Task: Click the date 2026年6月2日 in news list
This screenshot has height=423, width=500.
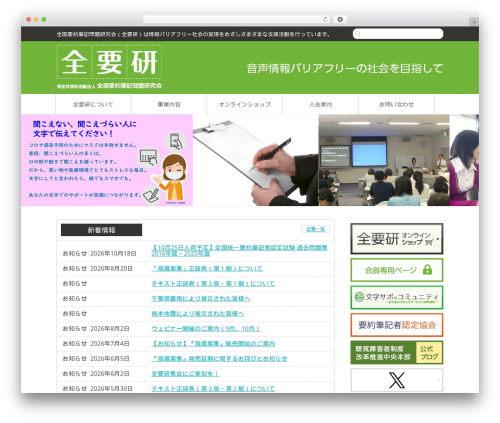Action: (110, 374)
